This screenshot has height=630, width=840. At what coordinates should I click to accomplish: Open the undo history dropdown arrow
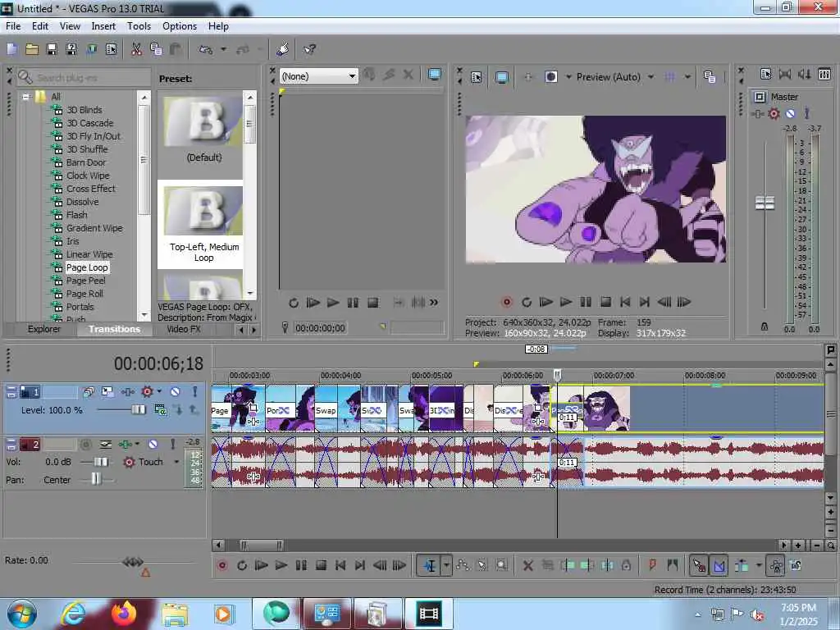pyautogui.click(x=223, y=49)
